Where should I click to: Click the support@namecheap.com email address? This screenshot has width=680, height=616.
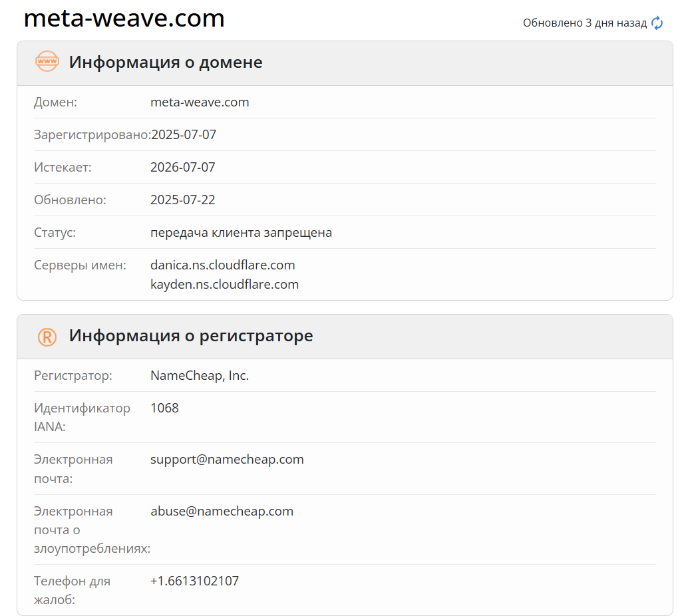click(x=227, y=460)
